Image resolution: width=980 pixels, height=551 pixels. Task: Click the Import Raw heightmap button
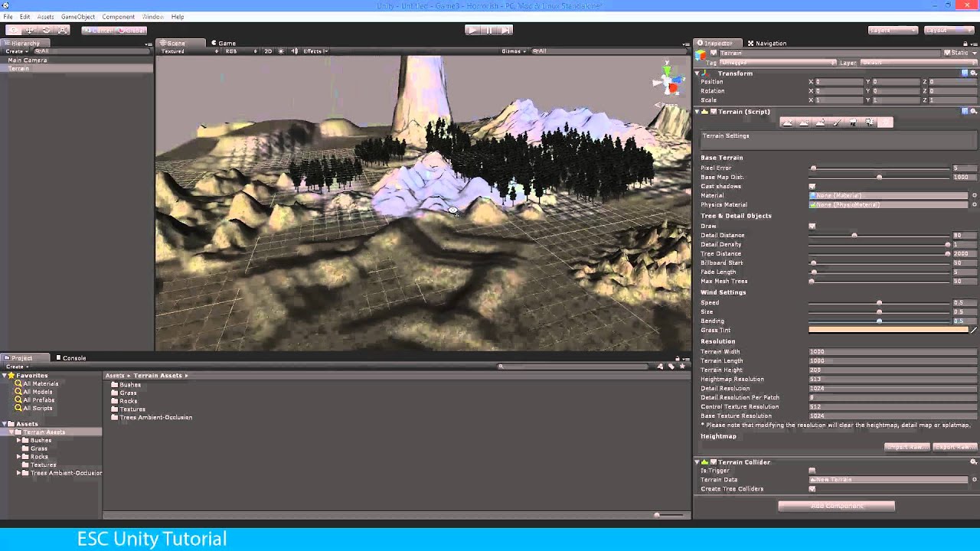907,447
